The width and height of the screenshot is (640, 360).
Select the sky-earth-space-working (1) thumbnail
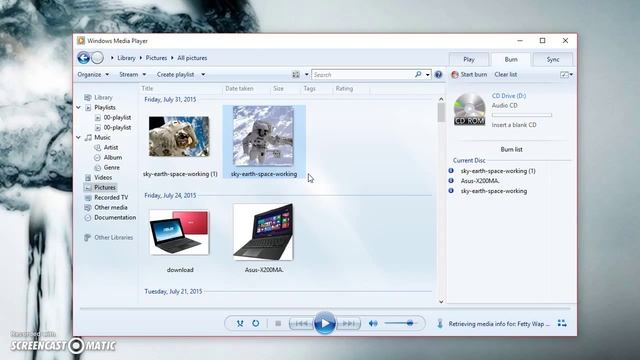tap(179, 136)
